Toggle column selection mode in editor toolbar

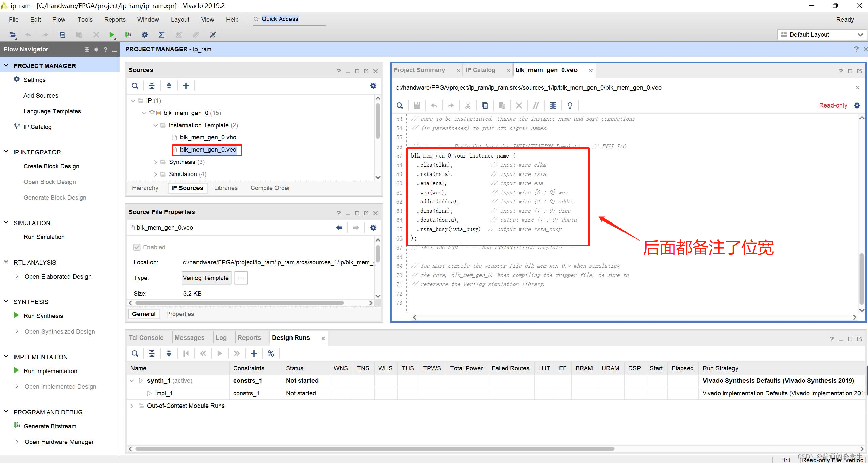[x=553, y=105]
